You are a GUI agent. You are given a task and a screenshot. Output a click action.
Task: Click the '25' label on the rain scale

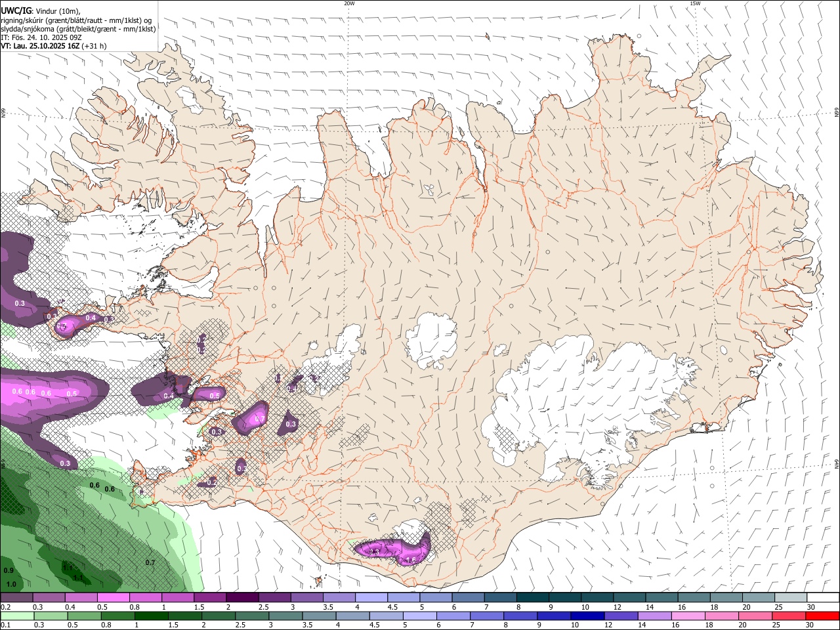(x=776, y=625)
